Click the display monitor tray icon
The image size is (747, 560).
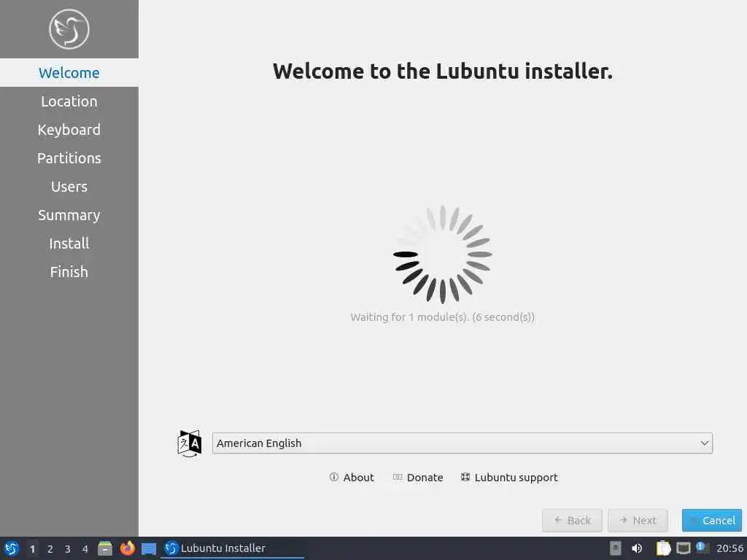(683, 548)
